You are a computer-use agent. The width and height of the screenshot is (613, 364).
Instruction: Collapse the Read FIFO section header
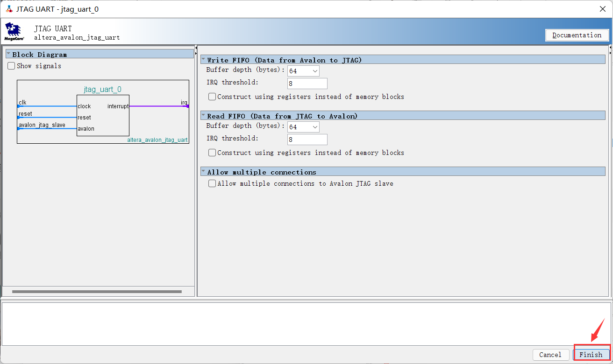pyautogui.click(x=204, y=116)
